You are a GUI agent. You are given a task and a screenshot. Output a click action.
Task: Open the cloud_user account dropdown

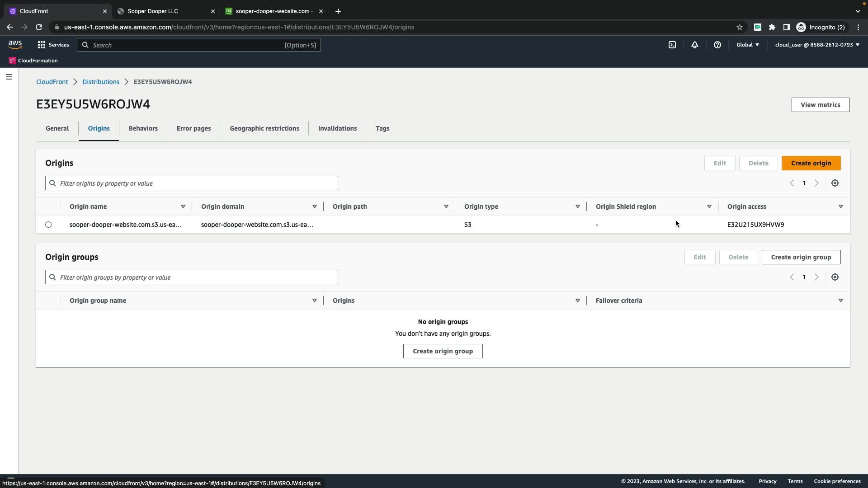click(x=817, y=45)
